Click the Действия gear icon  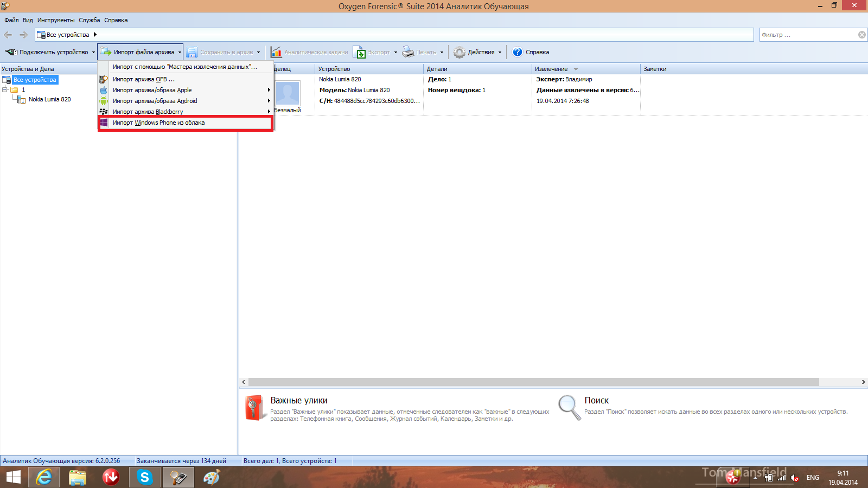(x=459, y=52)
